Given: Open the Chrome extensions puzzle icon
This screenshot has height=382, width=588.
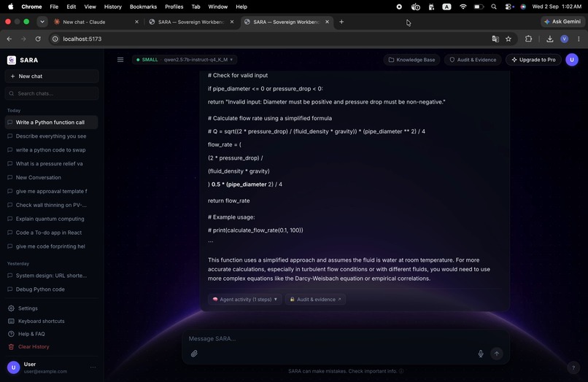Looking at the screenshot, I should (528, 39).
